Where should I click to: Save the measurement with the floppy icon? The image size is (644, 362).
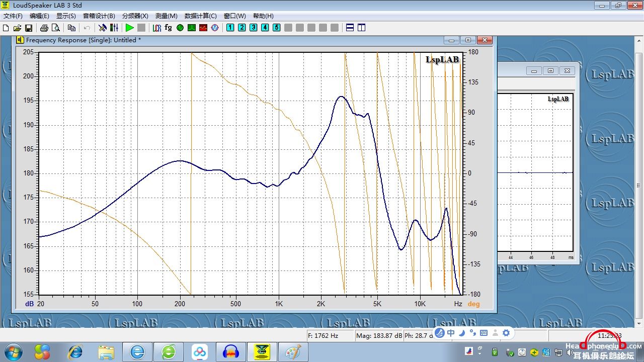29,28
